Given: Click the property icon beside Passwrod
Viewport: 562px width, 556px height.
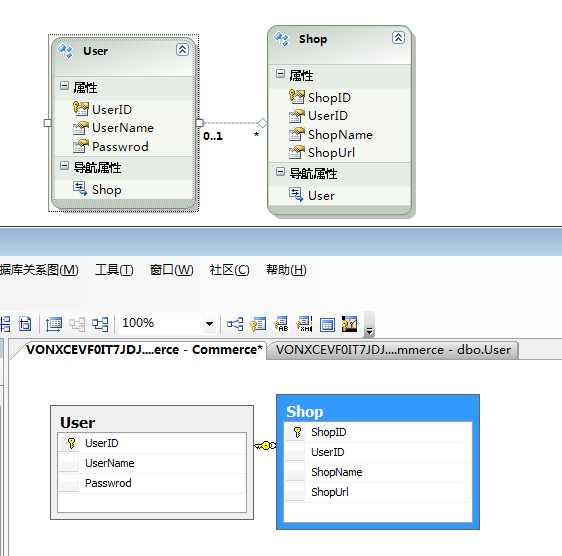Looking at the screenshot, I should (81, 146).
